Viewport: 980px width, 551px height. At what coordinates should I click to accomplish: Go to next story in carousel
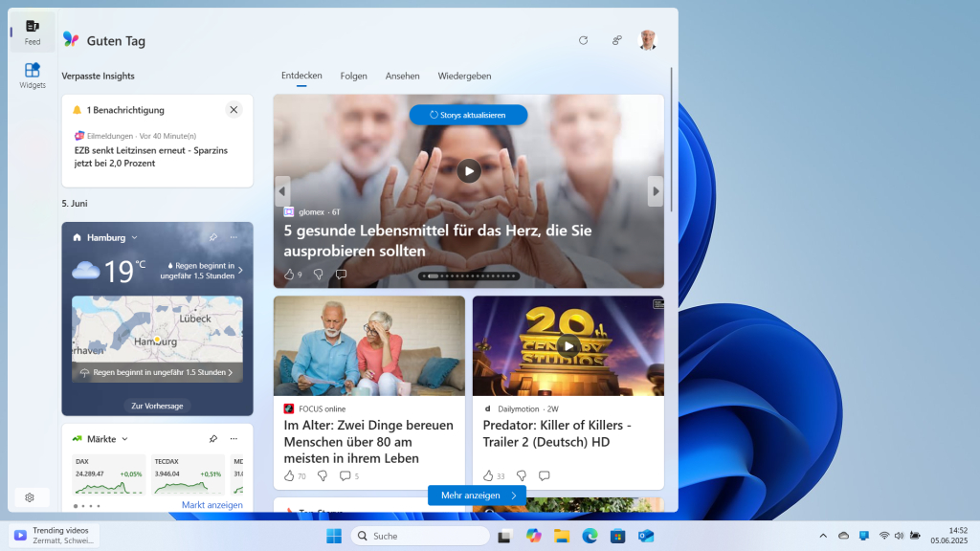coord(656,191)
